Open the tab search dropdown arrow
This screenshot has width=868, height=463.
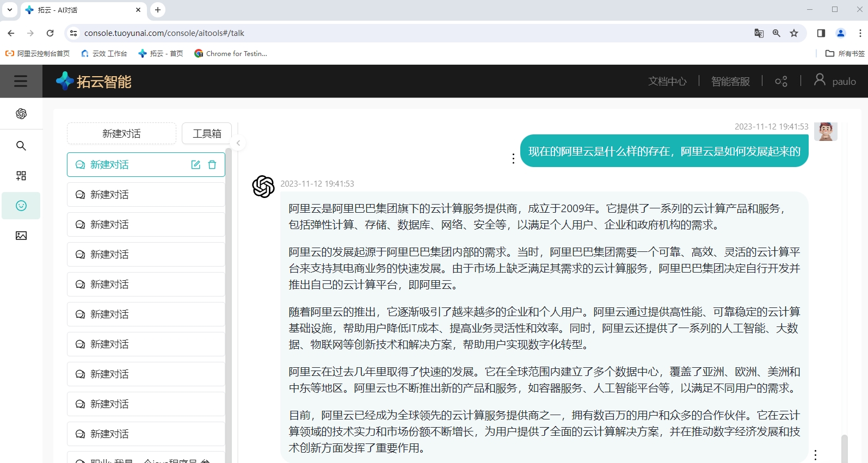10,10
